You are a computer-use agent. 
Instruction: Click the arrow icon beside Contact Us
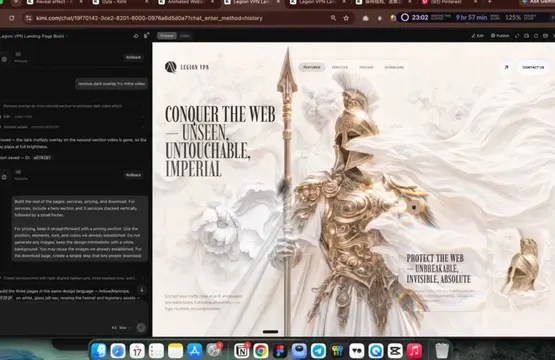point(507,67)
